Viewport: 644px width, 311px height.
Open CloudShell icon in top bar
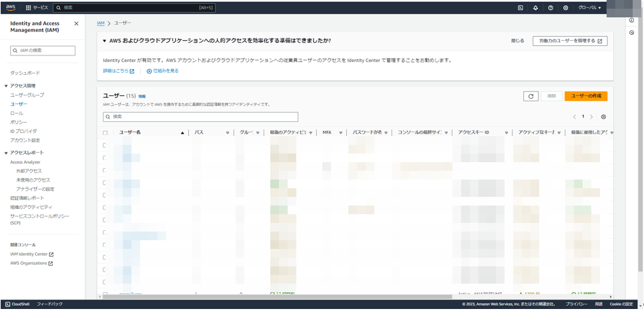520,8
